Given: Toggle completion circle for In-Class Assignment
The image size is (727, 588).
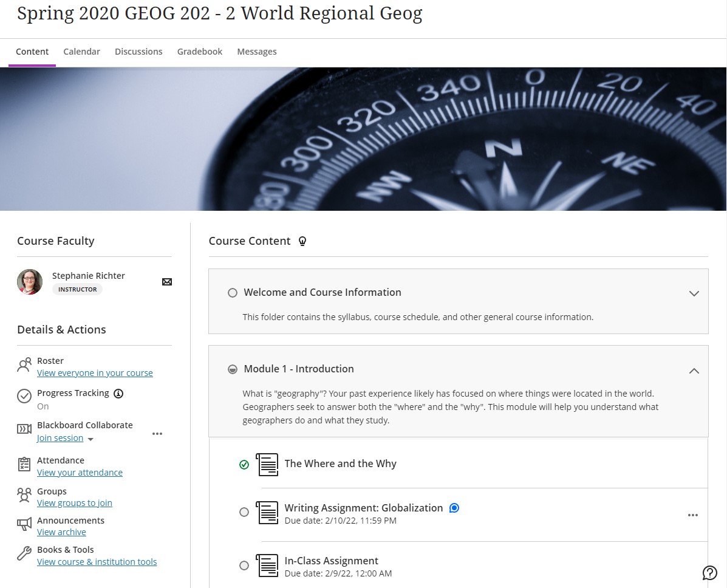Looking at the screenshot, I should 244,566.
